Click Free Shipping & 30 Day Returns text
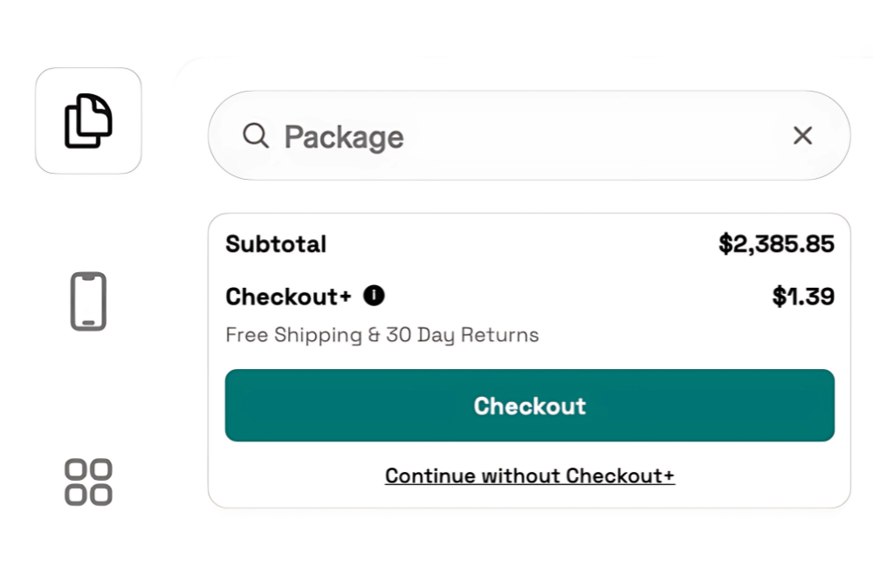 (x=382, y=335)
